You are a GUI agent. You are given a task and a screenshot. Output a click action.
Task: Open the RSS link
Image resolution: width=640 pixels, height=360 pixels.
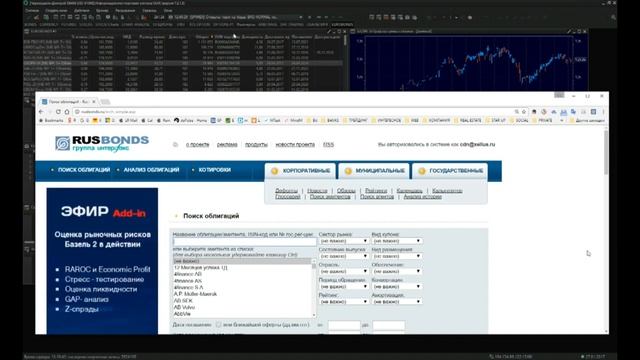(x=329, y=144)
